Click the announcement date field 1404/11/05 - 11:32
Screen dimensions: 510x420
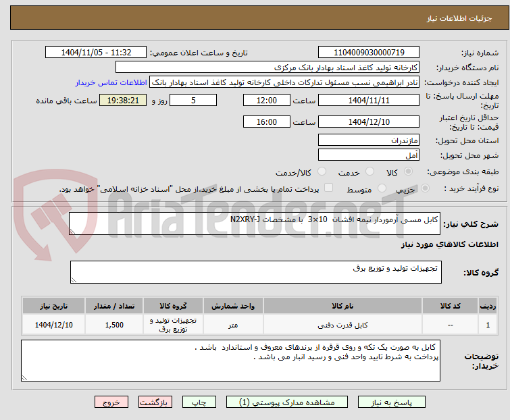coord(96,53)
